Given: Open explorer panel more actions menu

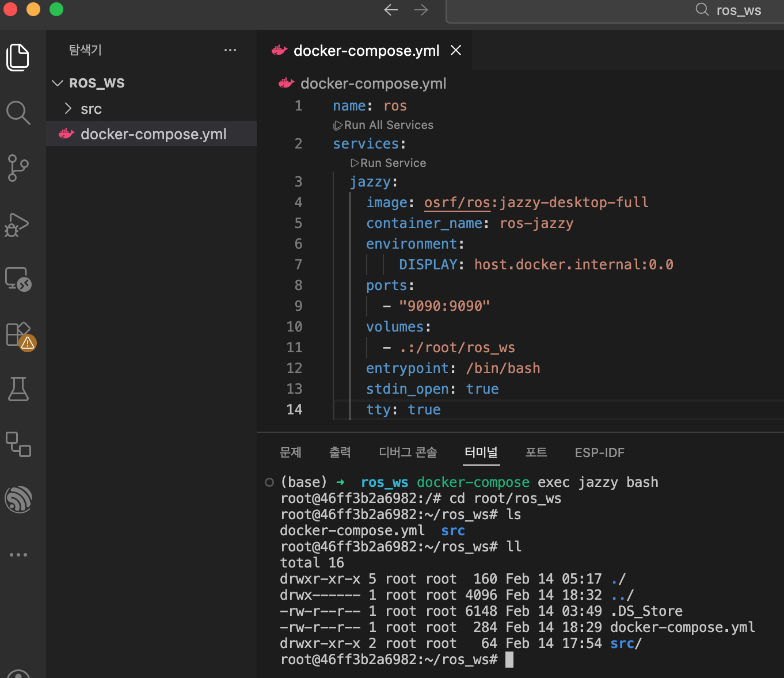Looking at the screenshot, I should (x=230, y=50).
